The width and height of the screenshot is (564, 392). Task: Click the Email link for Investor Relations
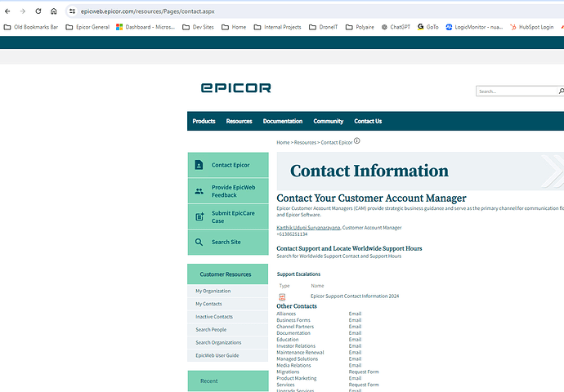click(355, 346)
